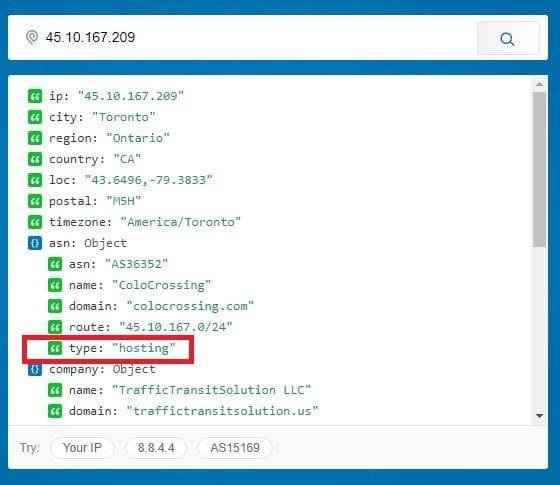Viewport: 560px width, 485px height.
Task: Select the TrafficTransitSolution LLC name value
Action: [211, 390]
